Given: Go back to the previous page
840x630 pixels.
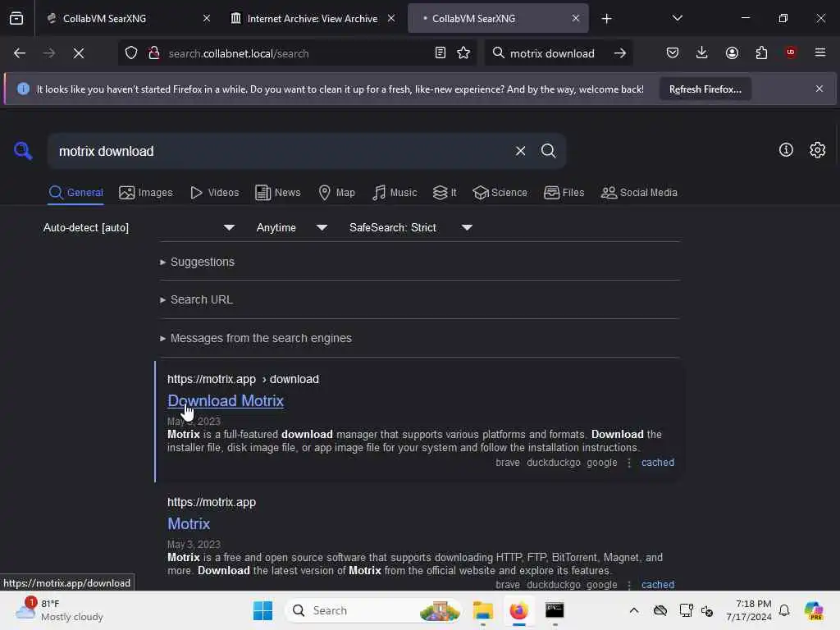Looking at the screenshot, I should 20,53.
